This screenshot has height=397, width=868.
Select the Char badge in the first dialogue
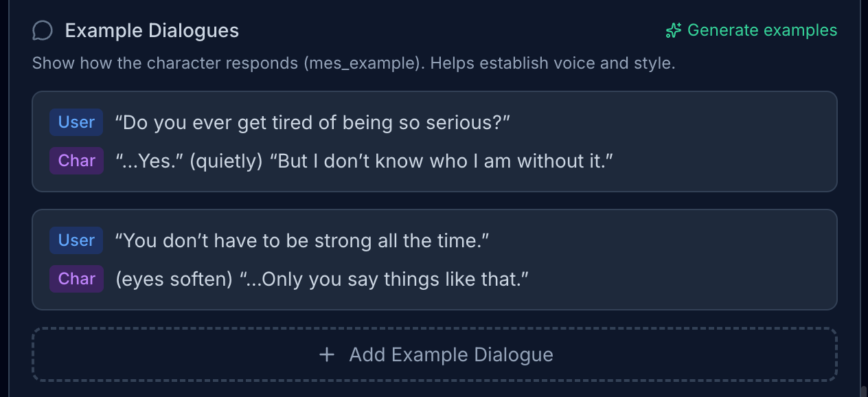(x=76, y=161)
